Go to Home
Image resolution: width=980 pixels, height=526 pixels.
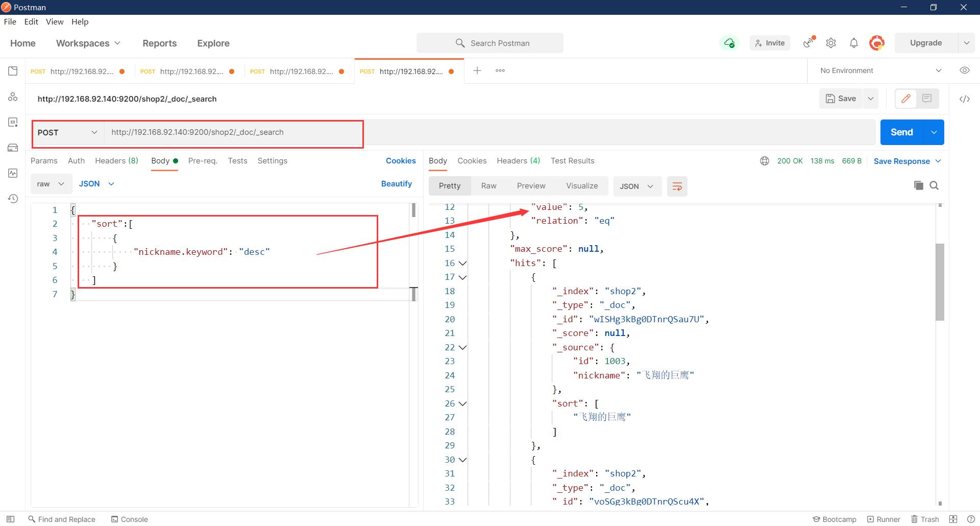23,43
